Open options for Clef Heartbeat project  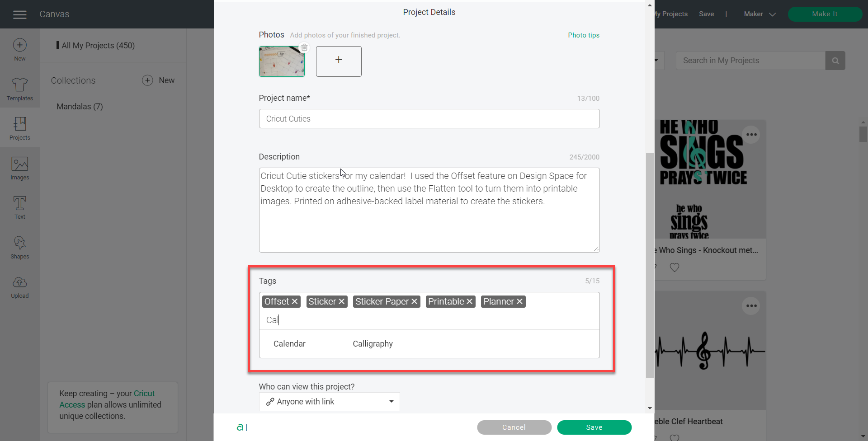(x=751, y=306)
